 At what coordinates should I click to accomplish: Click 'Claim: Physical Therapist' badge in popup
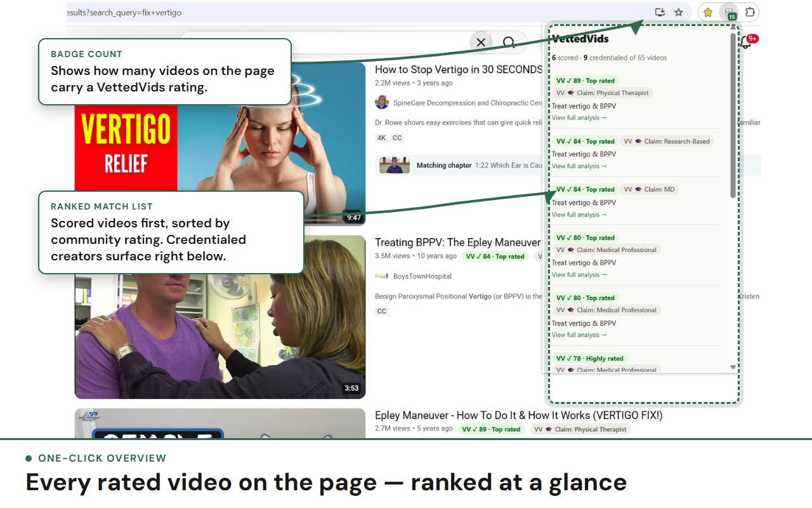603,93
